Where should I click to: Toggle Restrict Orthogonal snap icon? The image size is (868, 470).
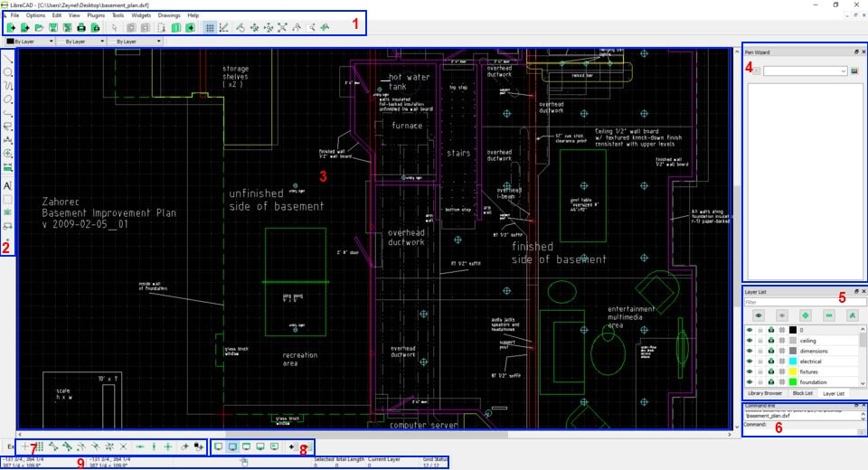point(168,446)
